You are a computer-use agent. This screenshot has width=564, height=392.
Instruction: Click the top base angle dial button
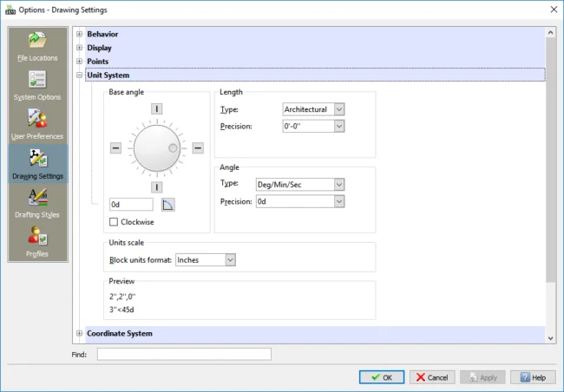tap(157, 109)
